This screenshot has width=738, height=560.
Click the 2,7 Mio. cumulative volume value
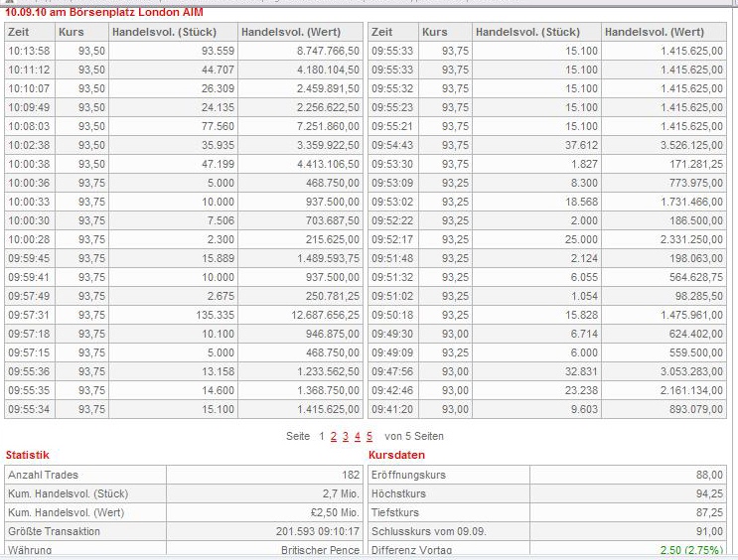coord(341,493)
